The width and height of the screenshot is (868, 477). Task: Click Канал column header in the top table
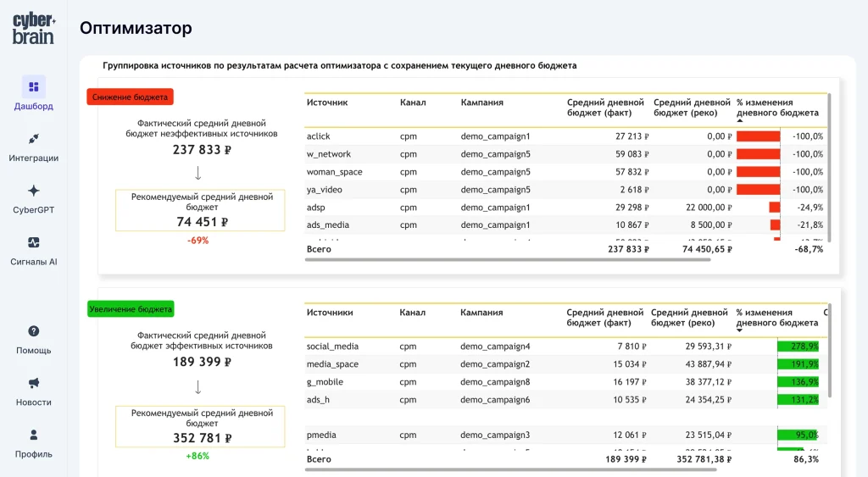click(x=413, y=103)
